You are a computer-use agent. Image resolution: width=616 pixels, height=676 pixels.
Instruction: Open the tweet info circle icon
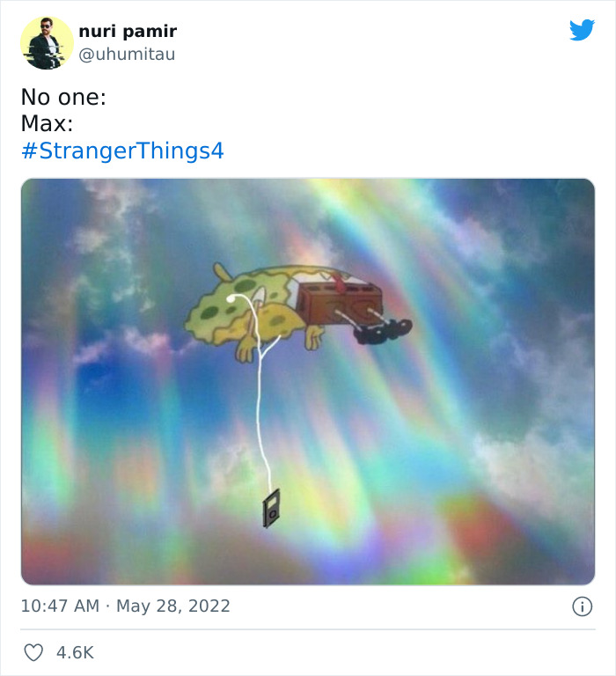582,606
